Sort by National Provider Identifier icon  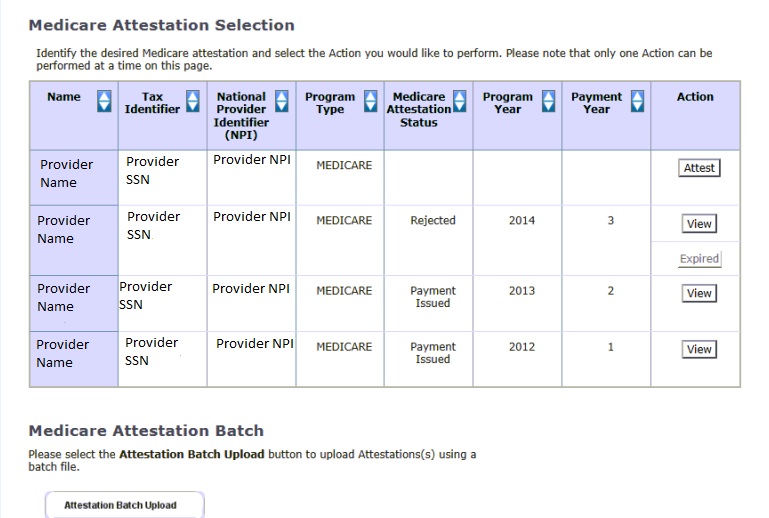coord(282,101)
